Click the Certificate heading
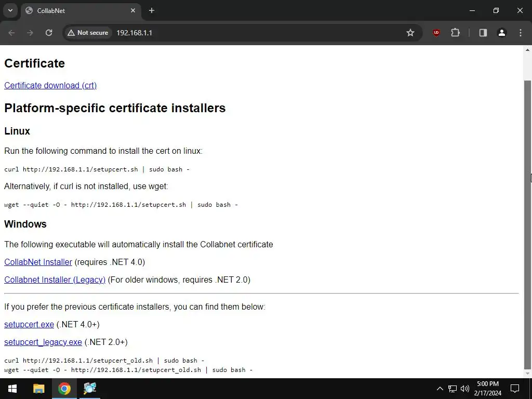 click(x=35, y=63)
